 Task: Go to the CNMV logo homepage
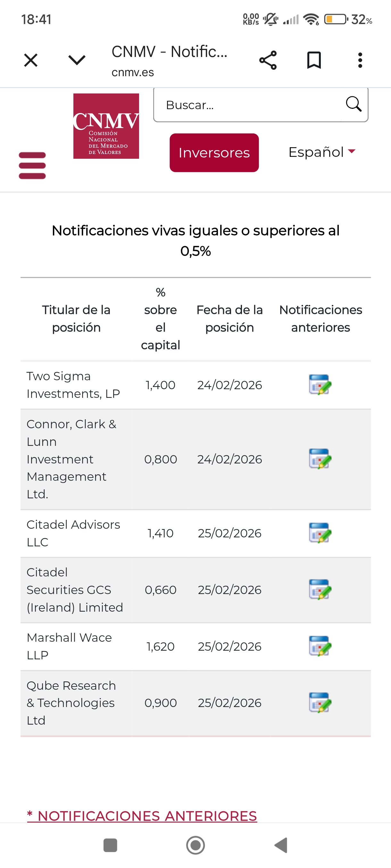click(106, 126)
